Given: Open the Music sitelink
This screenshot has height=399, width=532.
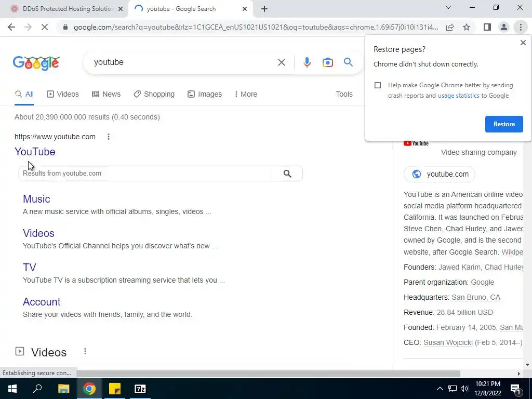Looking at the screenshot, I should [36, 199].
